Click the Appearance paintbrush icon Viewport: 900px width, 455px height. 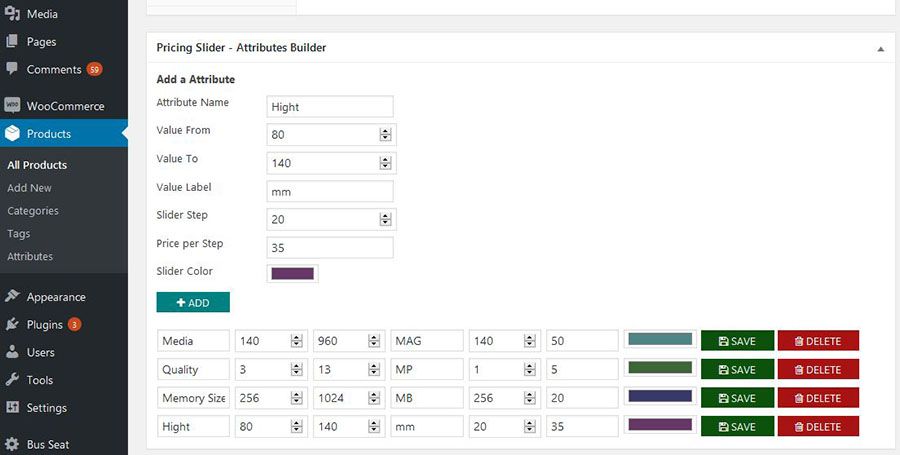tap(13, 297)
